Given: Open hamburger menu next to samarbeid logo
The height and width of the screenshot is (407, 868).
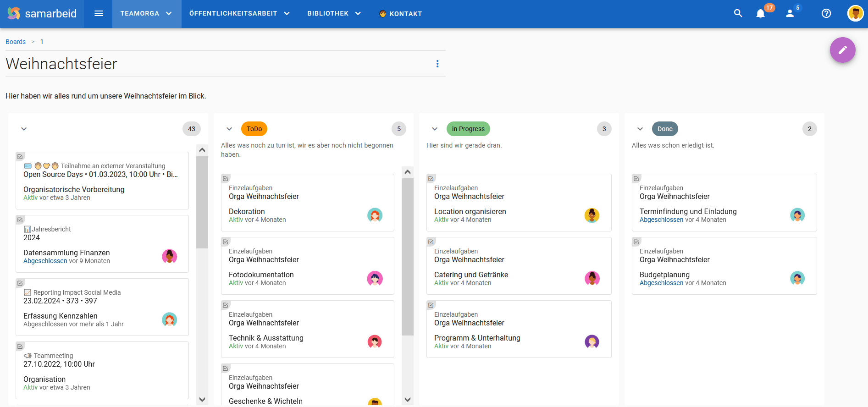Looking at the screenshot, I should (99, 13).
